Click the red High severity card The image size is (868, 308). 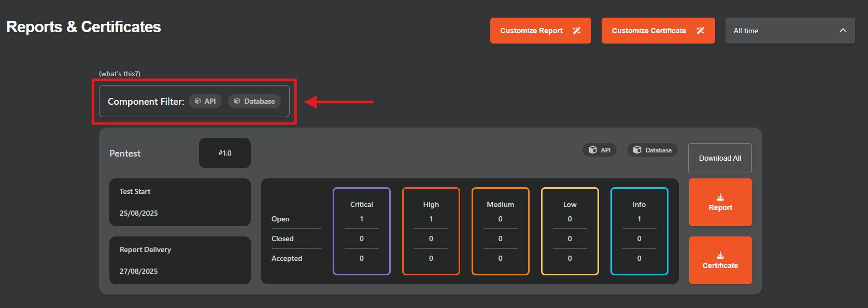click(431, 231)
